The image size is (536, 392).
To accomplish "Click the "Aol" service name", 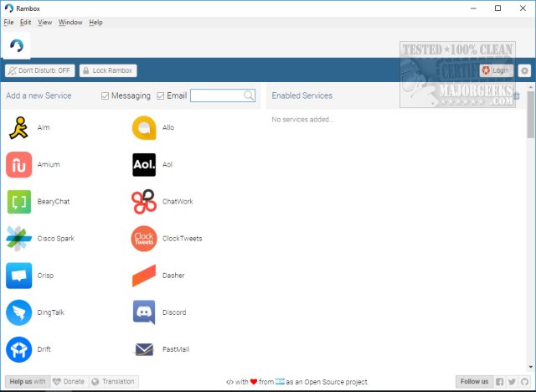I will [167, 165].
